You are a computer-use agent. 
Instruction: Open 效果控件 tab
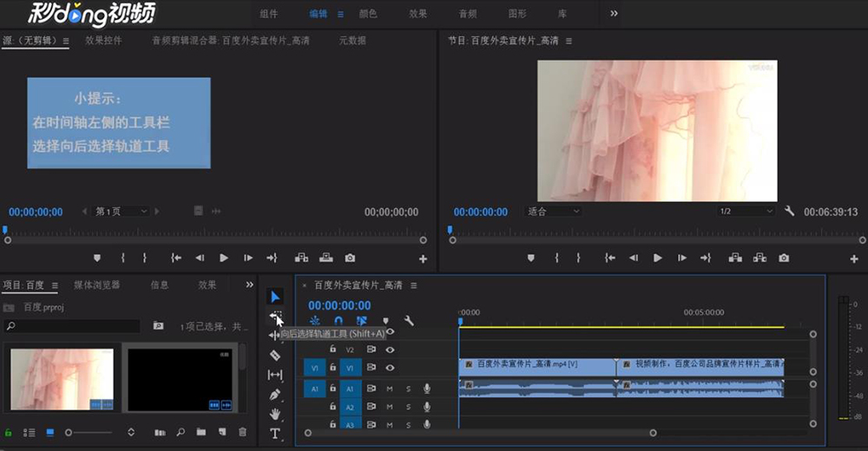103,41
